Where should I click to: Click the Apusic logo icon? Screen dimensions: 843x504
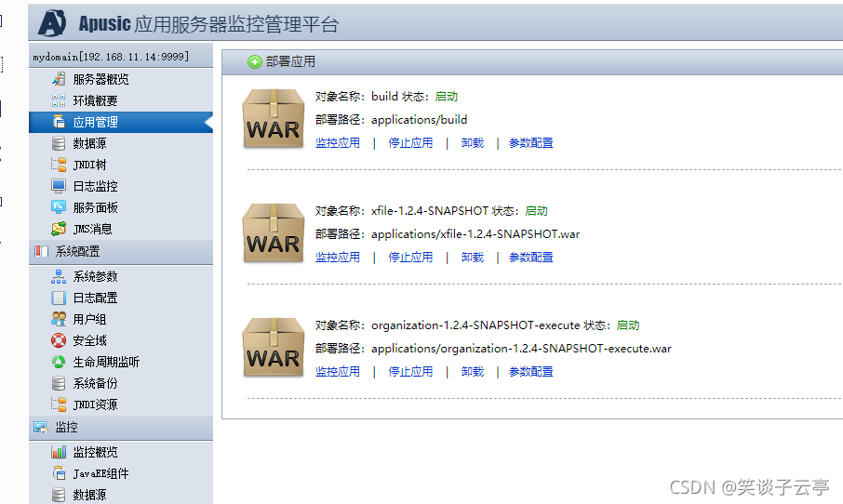(52, 23)
